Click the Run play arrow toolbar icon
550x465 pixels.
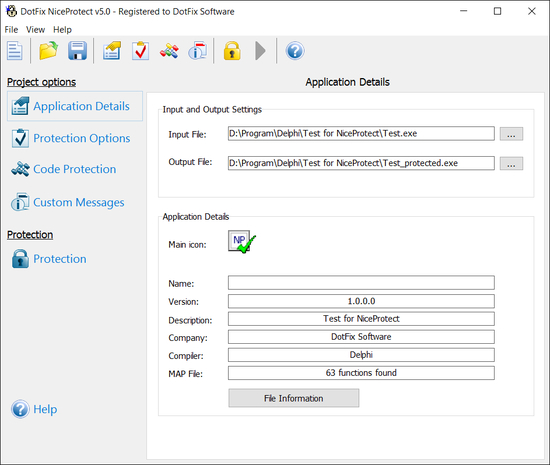point(260,51)
